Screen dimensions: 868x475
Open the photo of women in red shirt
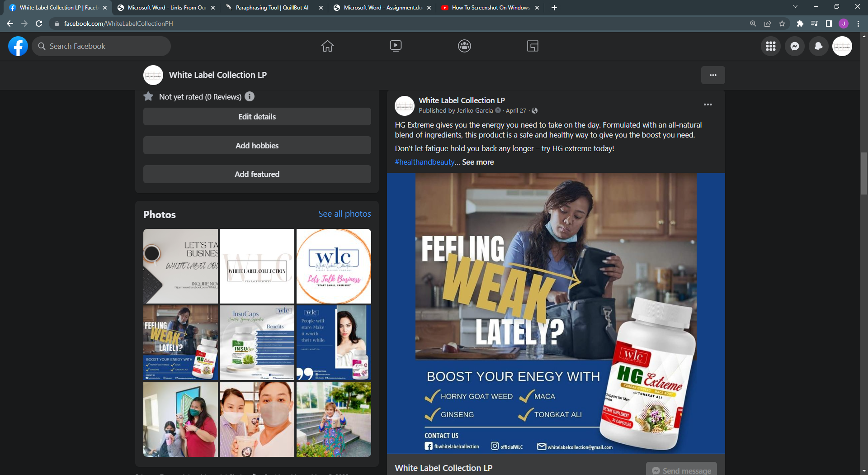[180, 419]
